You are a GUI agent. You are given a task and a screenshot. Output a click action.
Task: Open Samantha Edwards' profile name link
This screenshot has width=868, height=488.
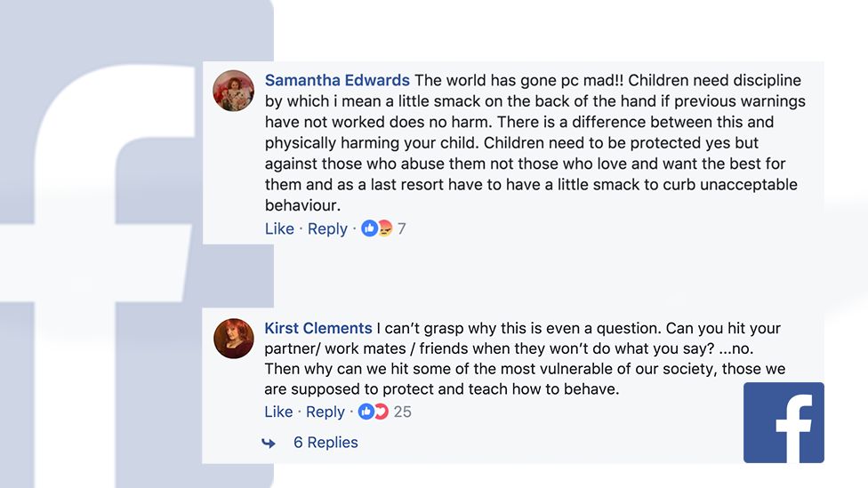[x=337, y=81]
